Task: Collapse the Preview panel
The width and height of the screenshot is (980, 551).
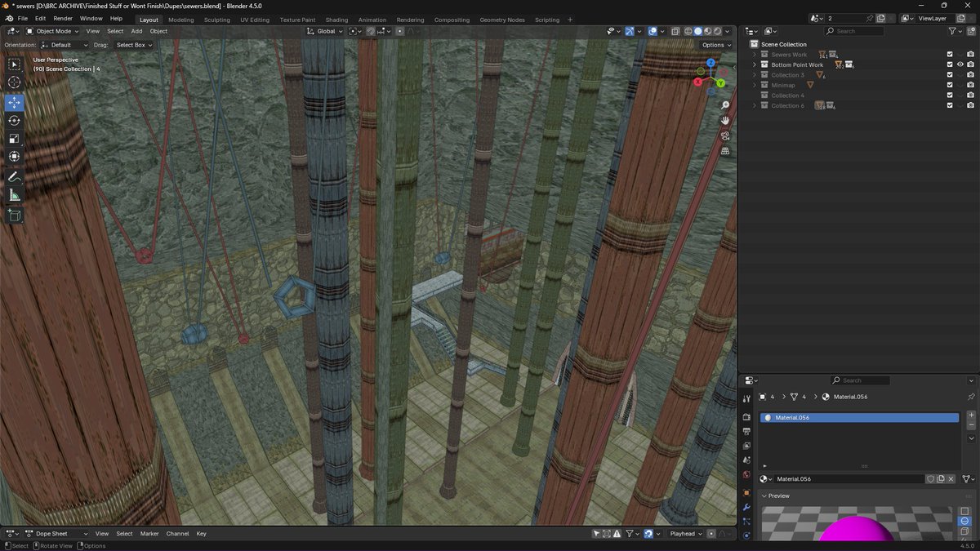Action: coord(764,495)
